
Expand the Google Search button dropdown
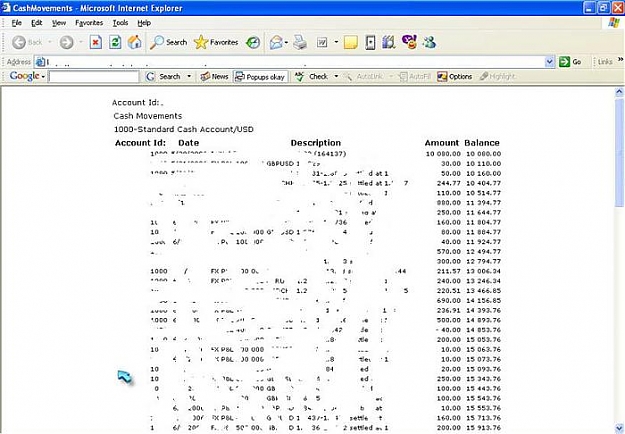[x=189, y=77]
